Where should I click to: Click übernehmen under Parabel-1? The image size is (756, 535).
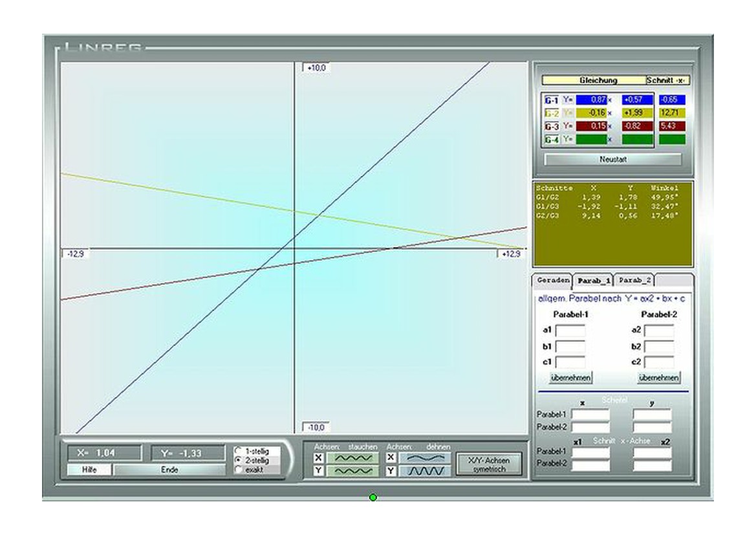[x=570, y=377]
